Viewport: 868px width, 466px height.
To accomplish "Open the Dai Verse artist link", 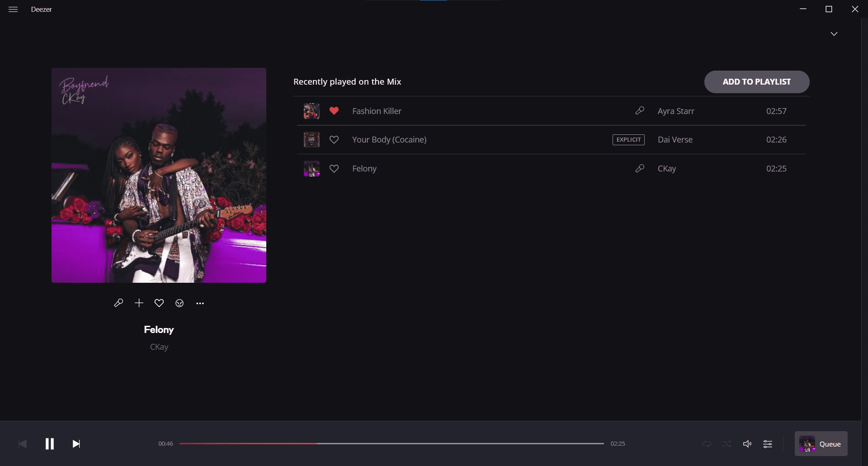I will (675, 140).
